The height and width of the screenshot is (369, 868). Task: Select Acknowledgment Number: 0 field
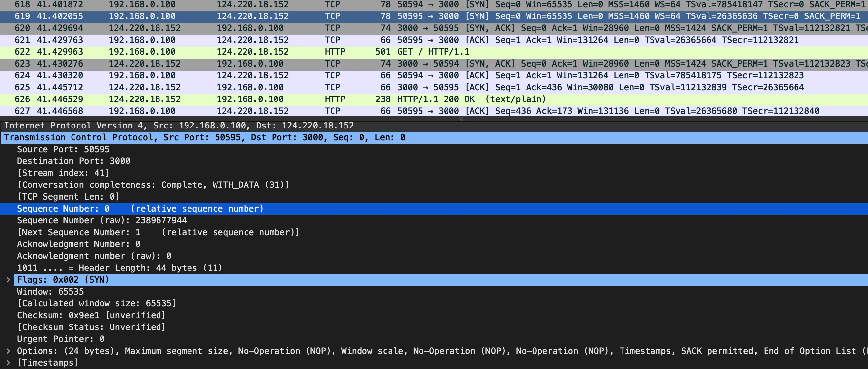coord(434,244)
